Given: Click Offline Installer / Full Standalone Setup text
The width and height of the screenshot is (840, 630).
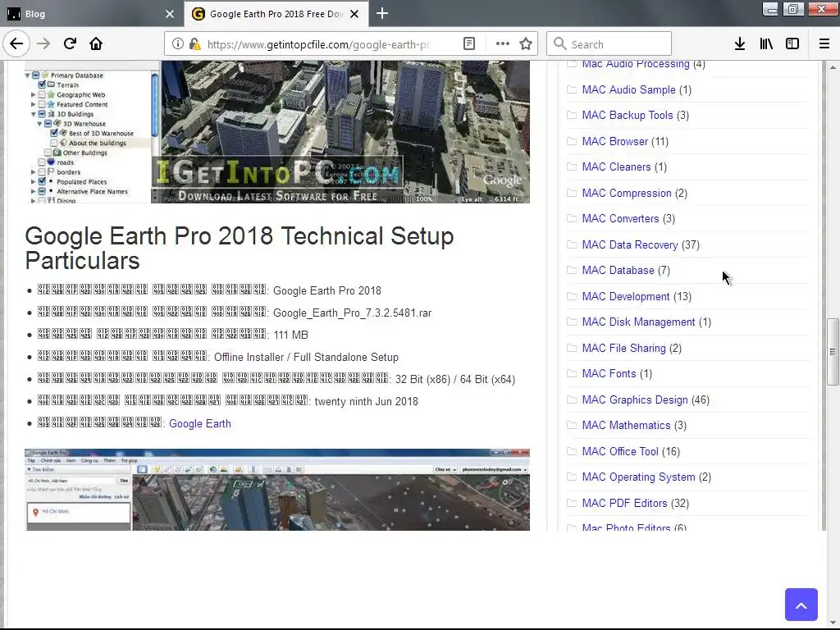Looking at the screenshot, I should coord(307,358).
